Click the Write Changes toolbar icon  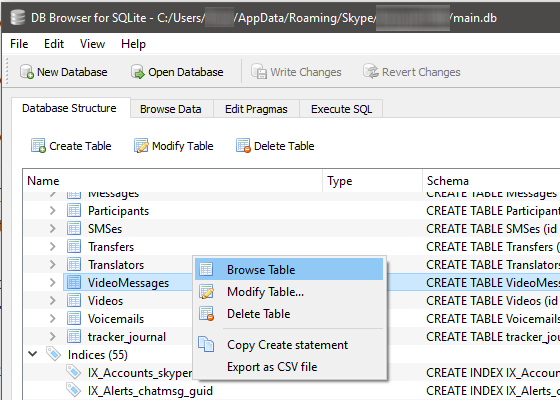[x=259, y=72]
